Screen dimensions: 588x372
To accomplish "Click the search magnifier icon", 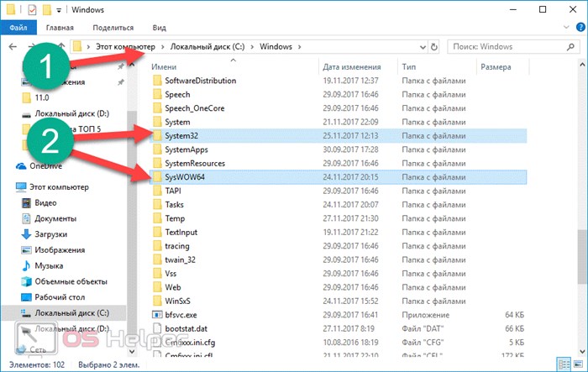I will pos(570,47).
